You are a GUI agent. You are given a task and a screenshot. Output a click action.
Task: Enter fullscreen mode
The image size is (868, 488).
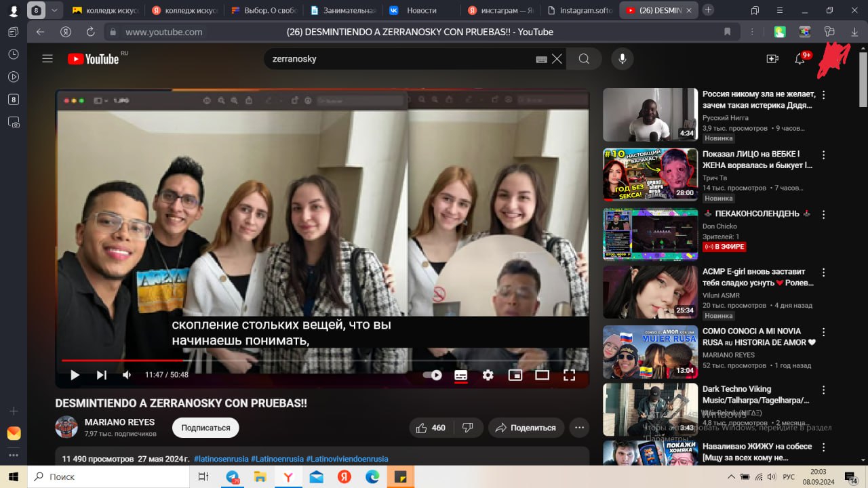pos(570,375)
